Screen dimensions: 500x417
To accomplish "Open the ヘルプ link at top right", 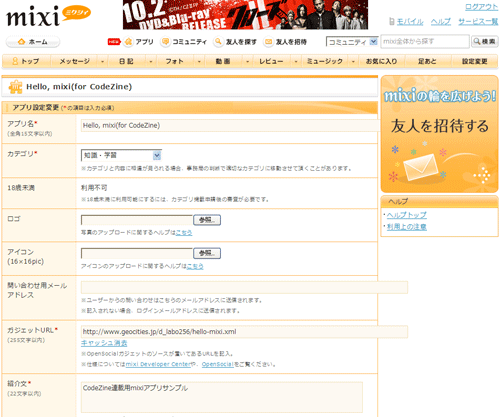I will coord(441,22).
